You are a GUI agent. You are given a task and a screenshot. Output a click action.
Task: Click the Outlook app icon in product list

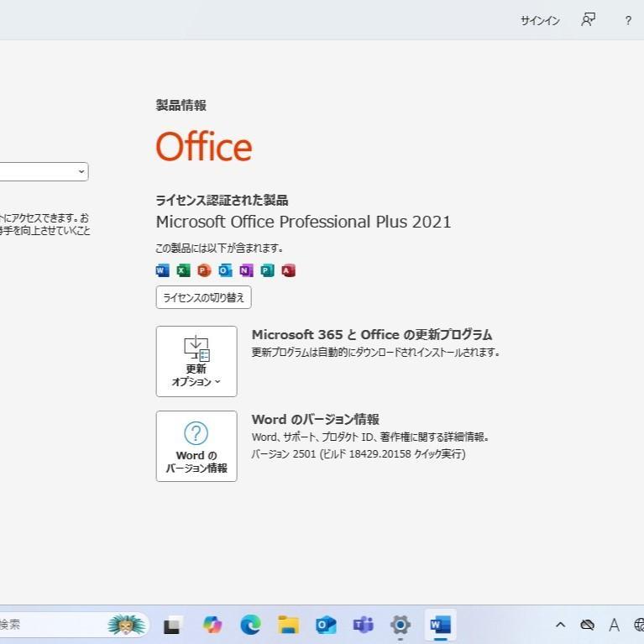click(x=225, y=270)
